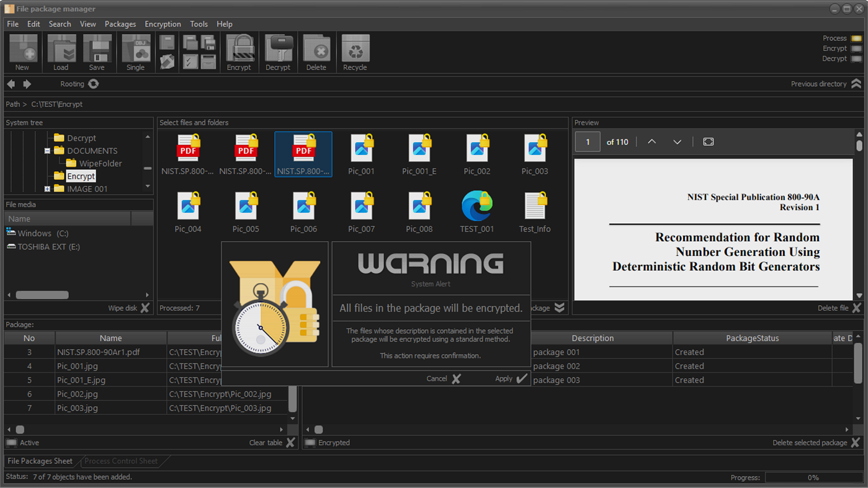Screen dimensions: 868x488
Task: Switch to the Process Control Sheet tab
Action: point(122,461)
